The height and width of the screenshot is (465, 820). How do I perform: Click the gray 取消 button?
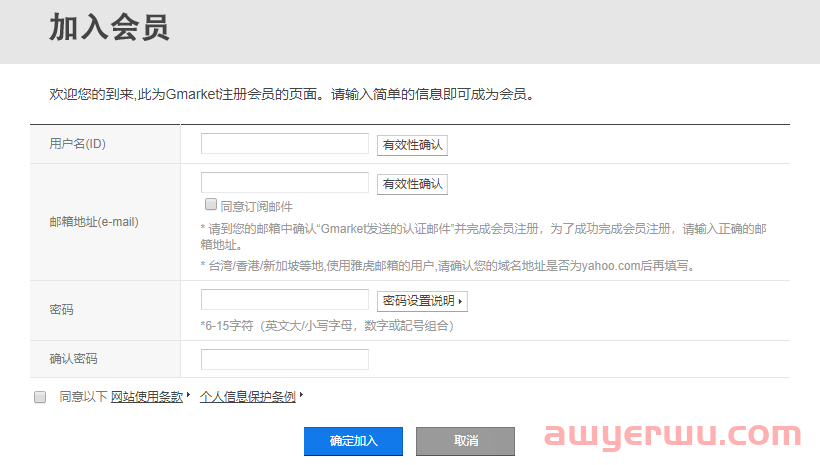(x=465, y=441)
